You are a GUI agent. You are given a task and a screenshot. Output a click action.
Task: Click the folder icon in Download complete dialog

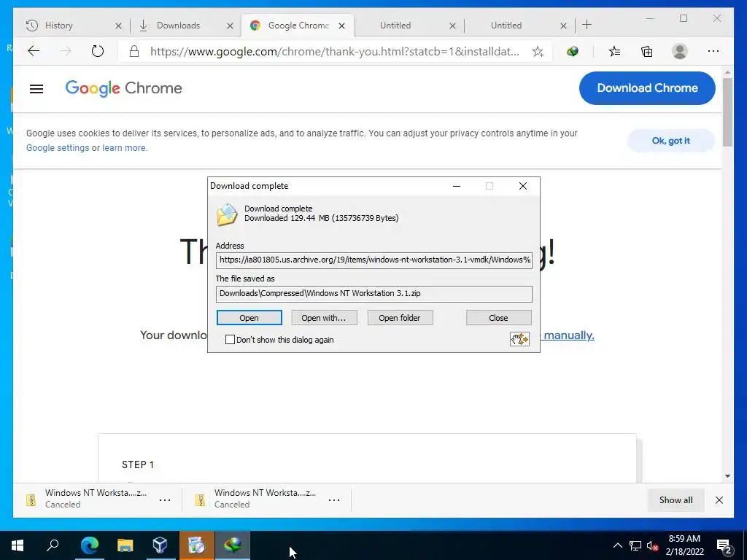point(227,214)
